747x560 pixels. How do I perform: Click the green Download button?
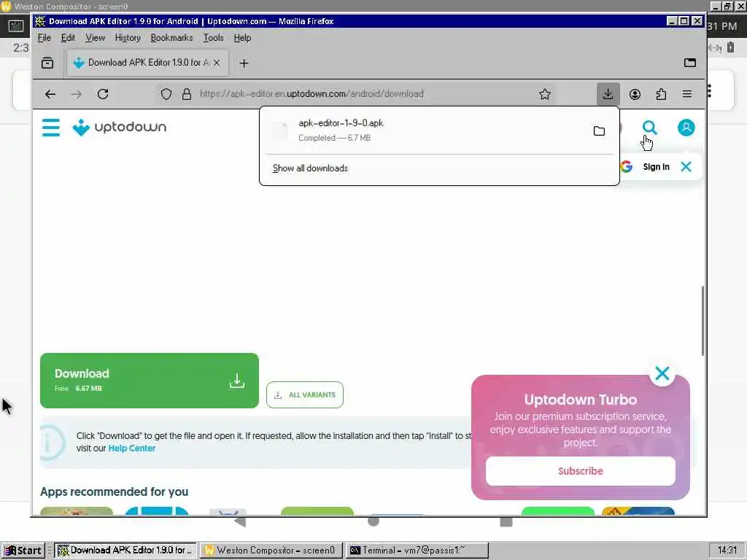tap(149, 381)
